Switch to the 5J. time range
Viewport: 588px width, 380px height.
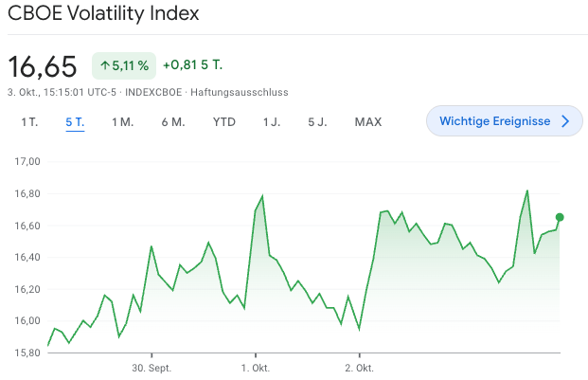pos(317,121)
